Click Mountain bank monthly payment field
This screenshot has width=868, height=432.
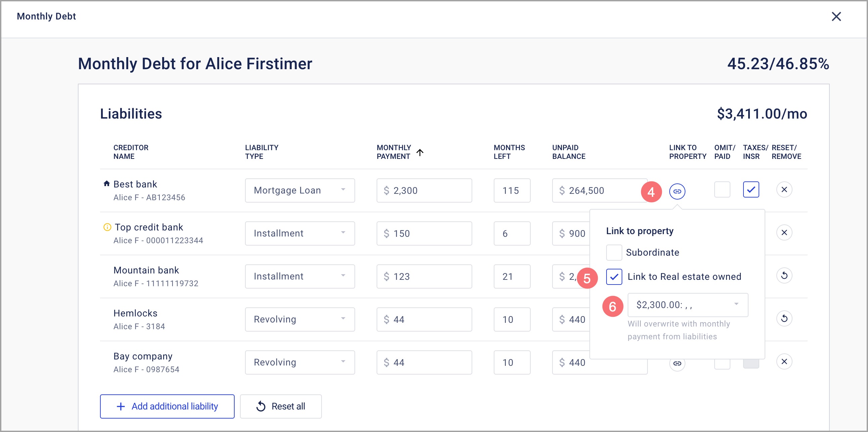[424, 276]
